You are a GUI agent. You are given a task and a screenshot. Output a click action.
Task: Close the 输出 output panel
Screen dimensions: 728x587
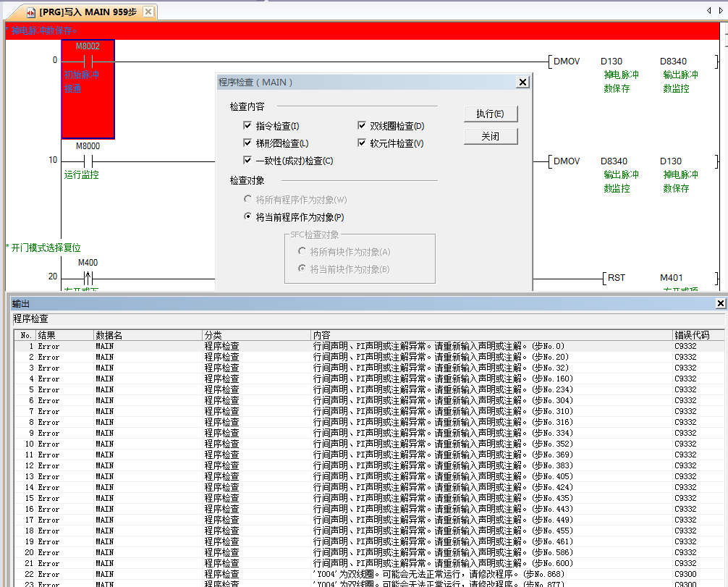(x=720, y=303)
